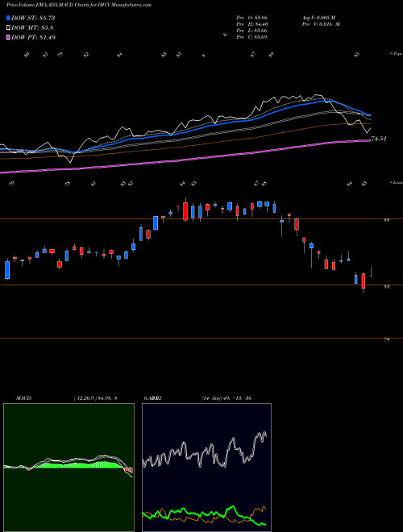Click the Pre C: 83.69 value

(x=252, y=37)
